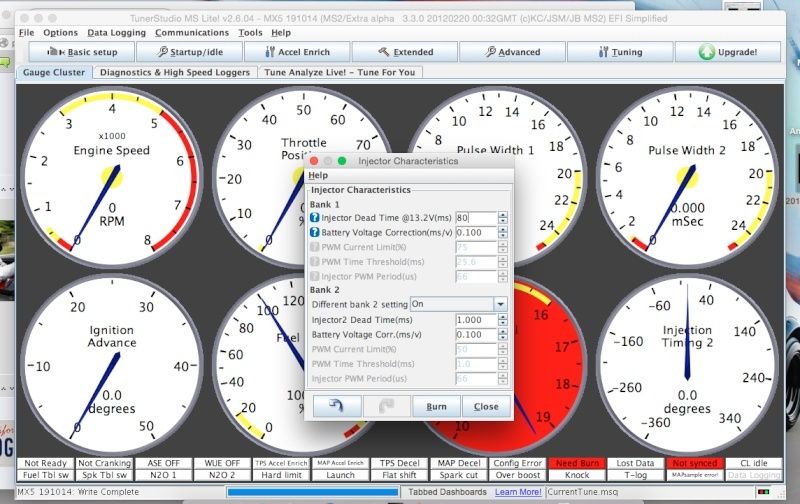Viewport: 800px width, 504px height.
Task: Open the Accel Enrich toolbar menu
Action: click(x=297, y=52)
